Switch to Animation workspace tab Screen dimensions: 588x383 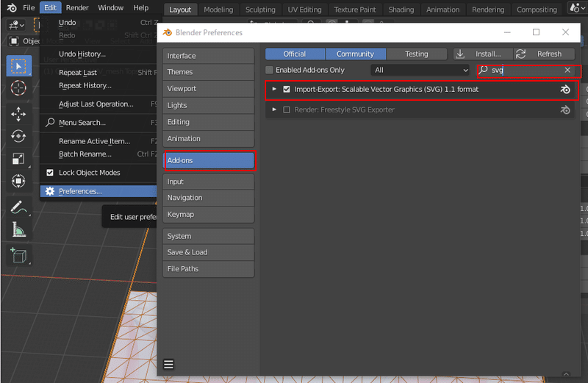coord(442,10)
